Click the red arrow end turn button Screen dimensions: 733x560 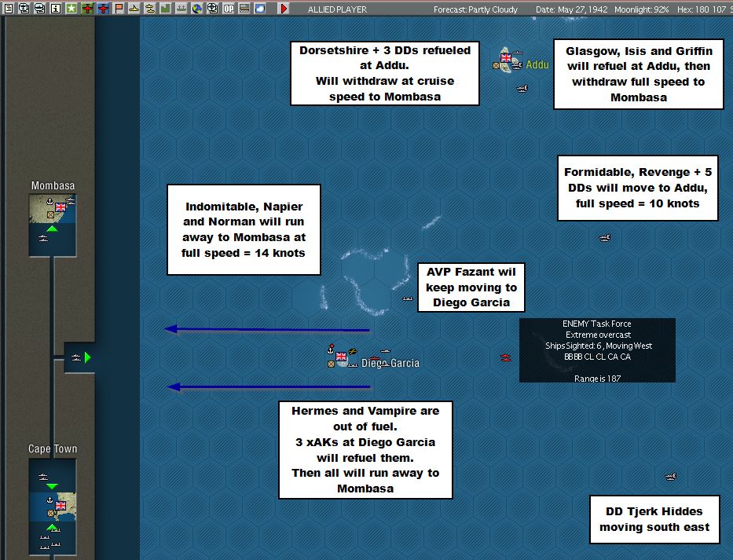pos(284,8)
